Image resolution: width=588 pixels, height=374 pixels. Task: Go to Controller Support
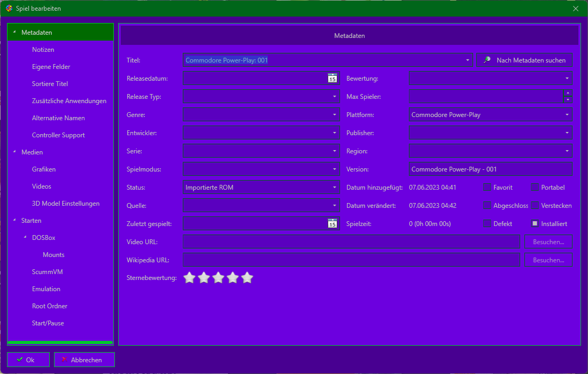click(x=58, y=135)
